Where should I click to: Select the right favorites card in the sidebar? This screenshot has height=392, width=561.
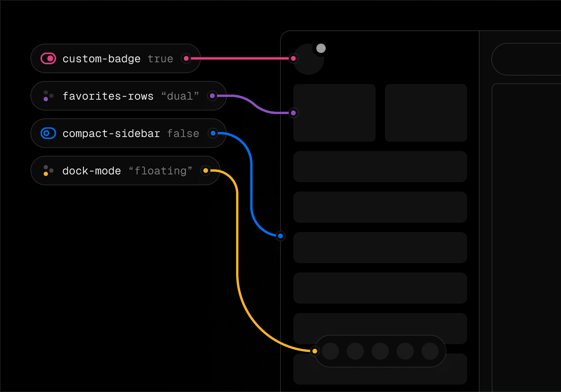pyautogui.click(x=426, y=113)
